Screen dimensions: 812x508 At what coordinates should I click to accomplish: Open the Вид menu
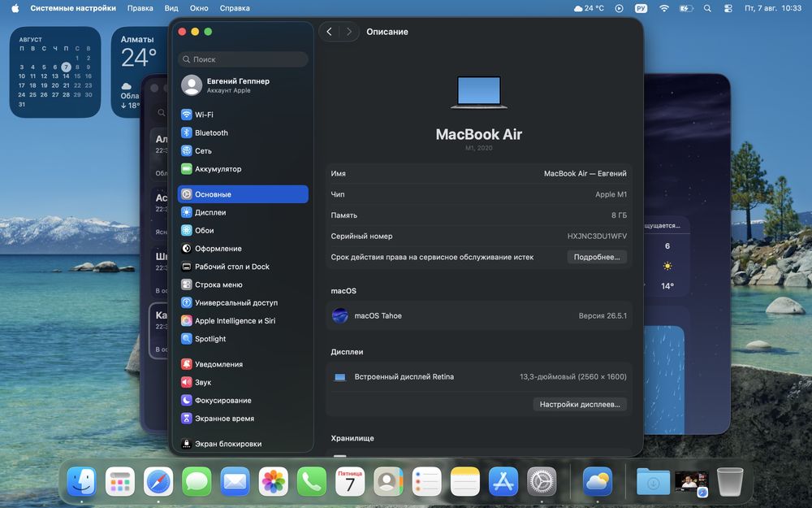tap(171, 8)
